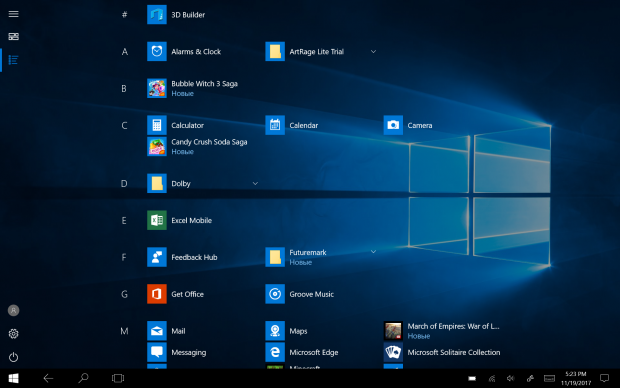Open the Mail app icon
The image size is (620, 388).
tap(157, 331)
